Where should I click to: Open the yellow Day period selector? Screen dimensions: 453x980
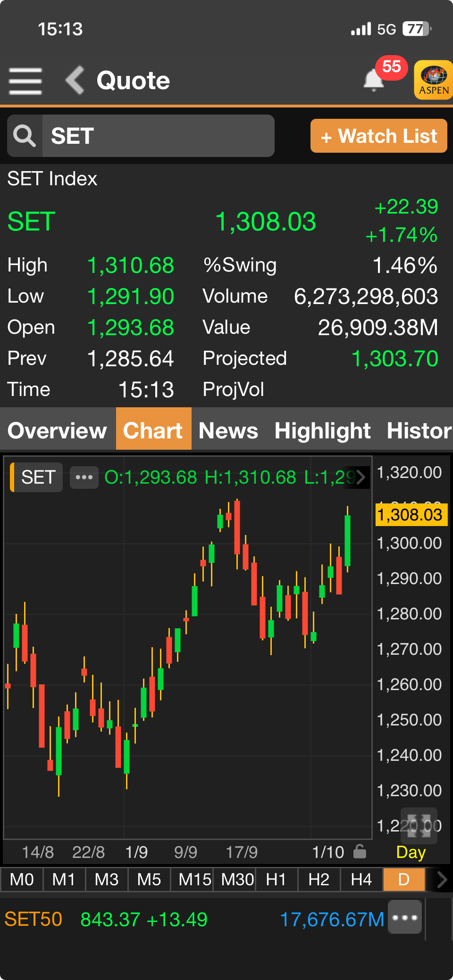pos(411,852)
